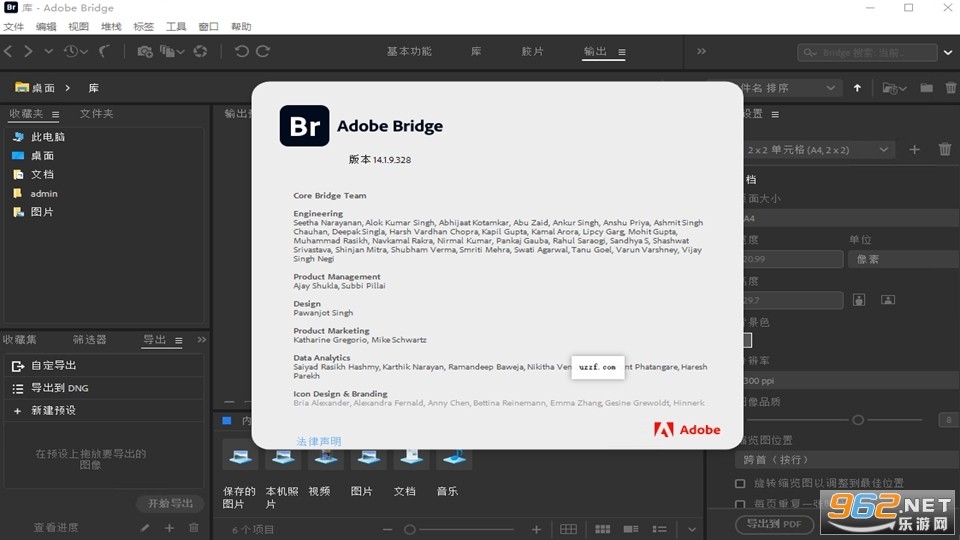Rotate 90 degrees clockwise
The width and height of the screenshot is (960, 540).
[x=263, y=51]
